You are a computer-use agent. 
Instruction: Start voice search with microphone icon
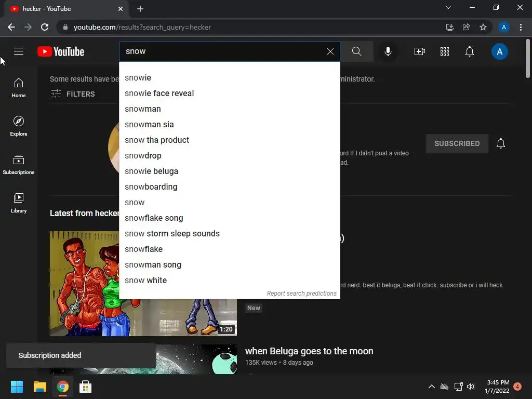click(388, 51)
